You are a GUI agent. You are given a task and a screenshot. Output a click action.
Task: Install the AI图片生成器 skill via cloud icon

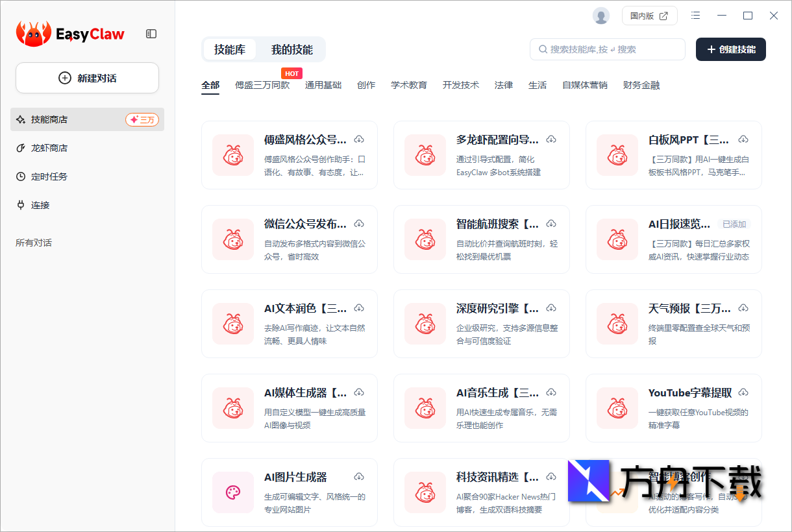[x=359, y=476]
